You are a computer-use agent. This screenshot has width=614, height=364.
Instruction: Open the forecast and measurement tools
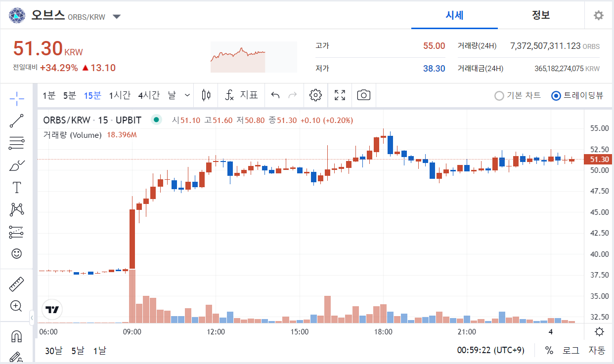point(17,232)
